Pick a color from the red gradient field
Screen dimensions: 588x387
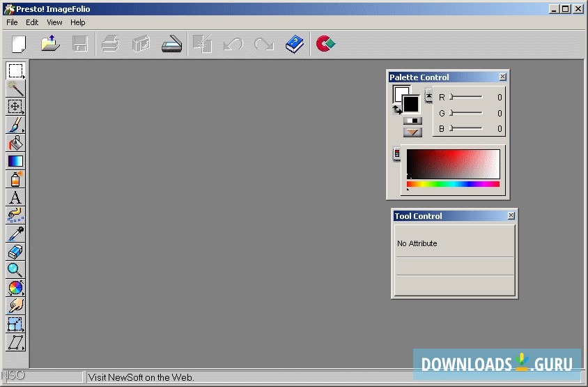click(x=453, y=164)
